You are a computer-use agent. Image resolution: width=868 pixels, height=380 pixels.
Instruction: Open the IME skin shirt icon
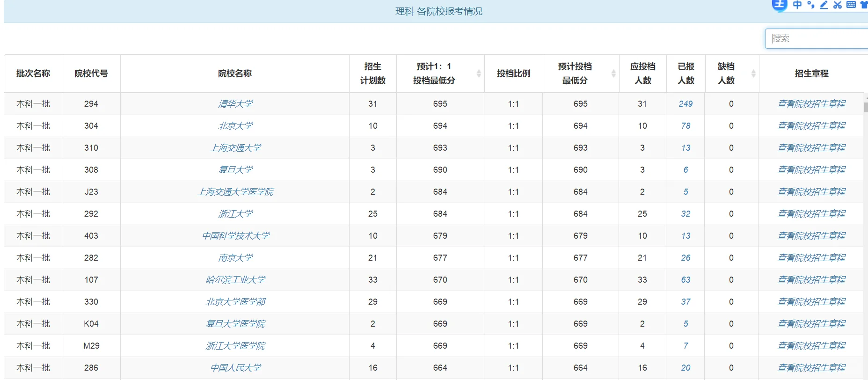tap(864, 5)
